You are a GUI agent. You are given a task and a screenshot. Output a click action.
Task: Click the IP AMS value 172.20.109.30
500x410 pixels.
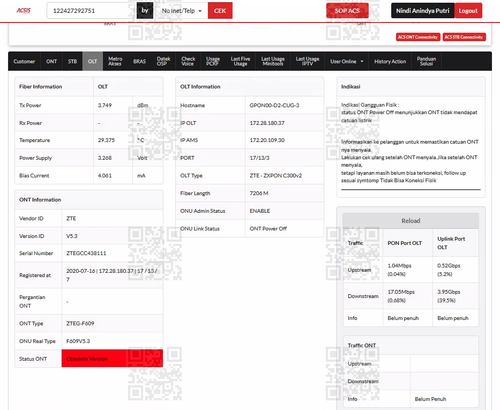click(x=267, y=140)
